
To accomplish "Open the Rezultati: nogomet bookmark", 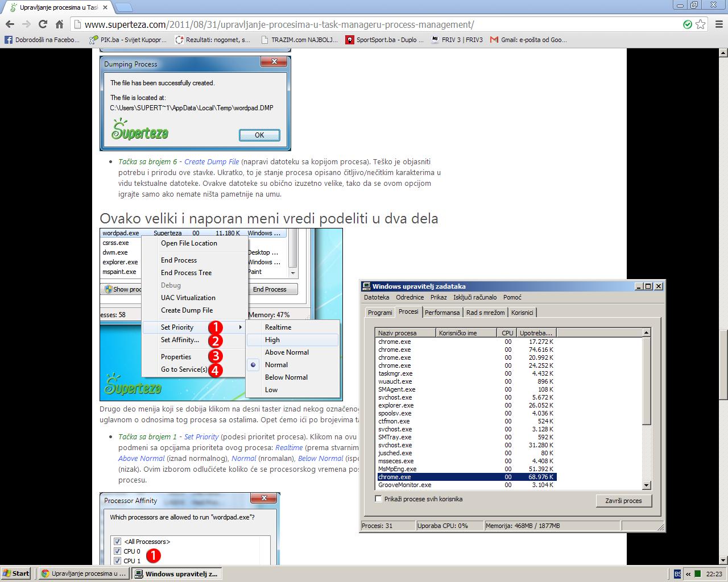I will tap(213, 40).
